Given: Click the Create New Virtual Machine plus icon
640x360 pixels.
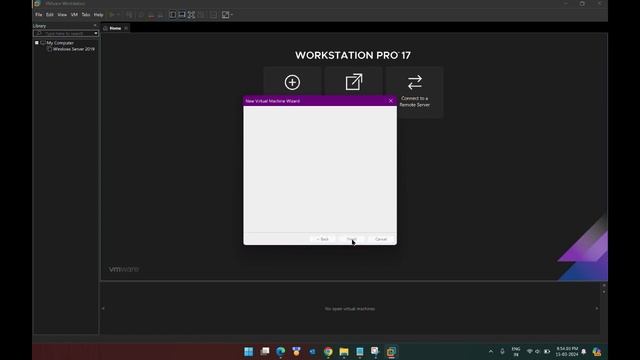Looking at the screenshot, I should pyautogui.click(x=292, y=82).
